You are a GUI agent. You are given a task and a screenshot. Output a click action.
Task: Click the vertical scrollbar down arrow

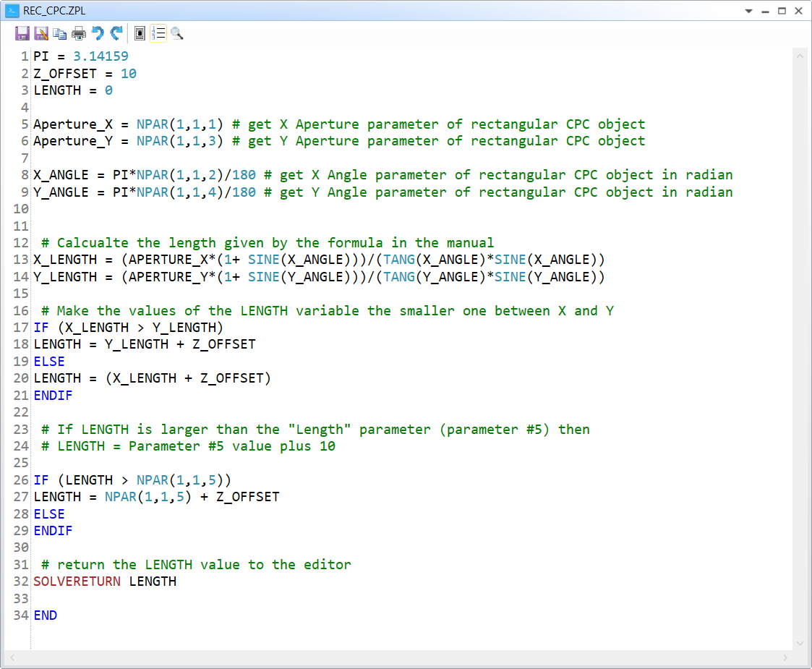800,643
